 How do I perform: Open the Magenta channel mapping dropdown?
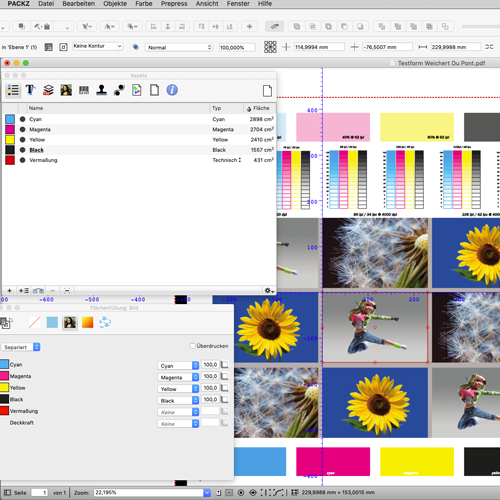click(178, 377)
